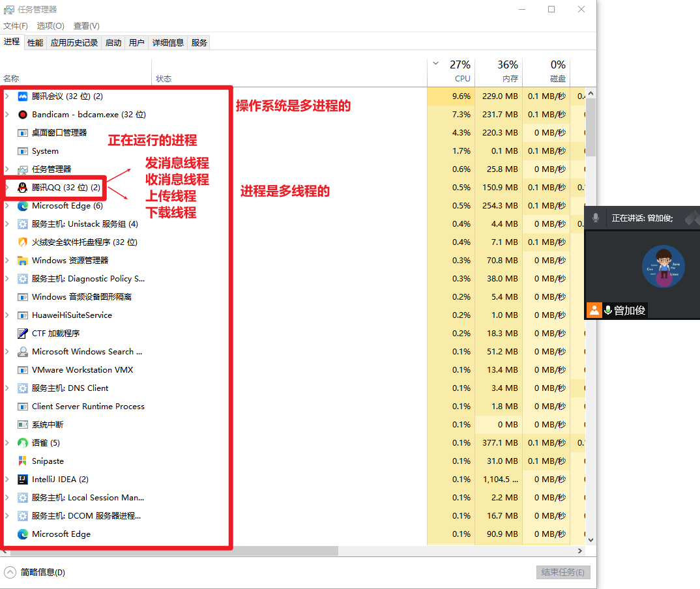Open the 选项(O) menu
Viewport: 700px width, 589px height.
tap(50, 26)
